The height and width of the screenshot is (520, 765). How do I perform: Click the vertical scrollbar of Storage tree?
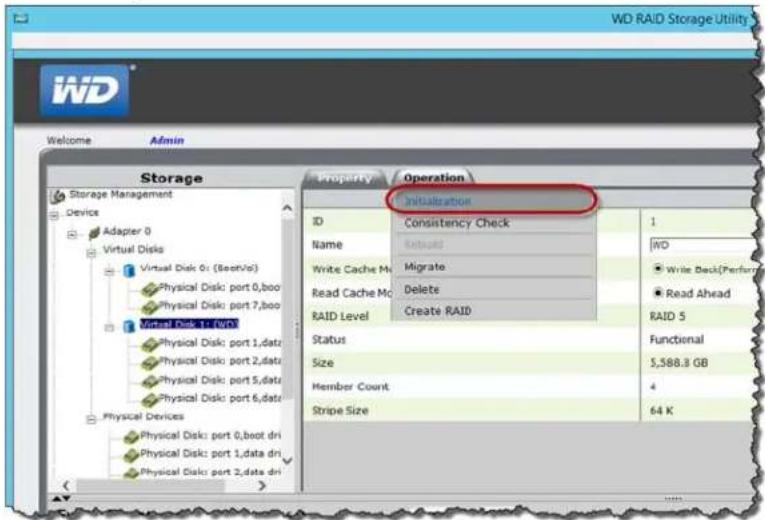[287, 308]
